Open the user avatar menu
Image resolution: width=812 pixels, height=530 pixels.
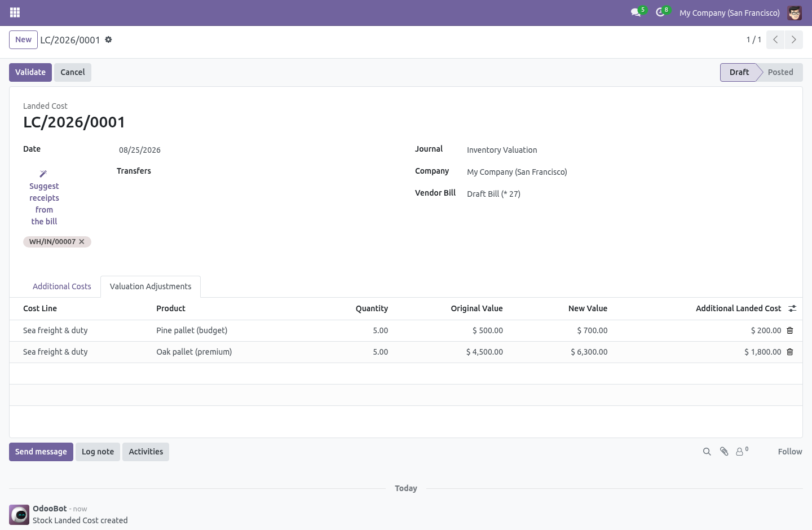click(795, 12)
